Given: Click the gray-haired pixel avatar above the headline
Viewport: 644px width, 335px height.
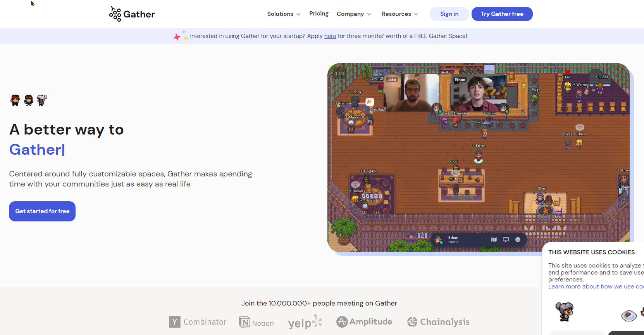Looking at the screenshot, I should pos(42,100).
